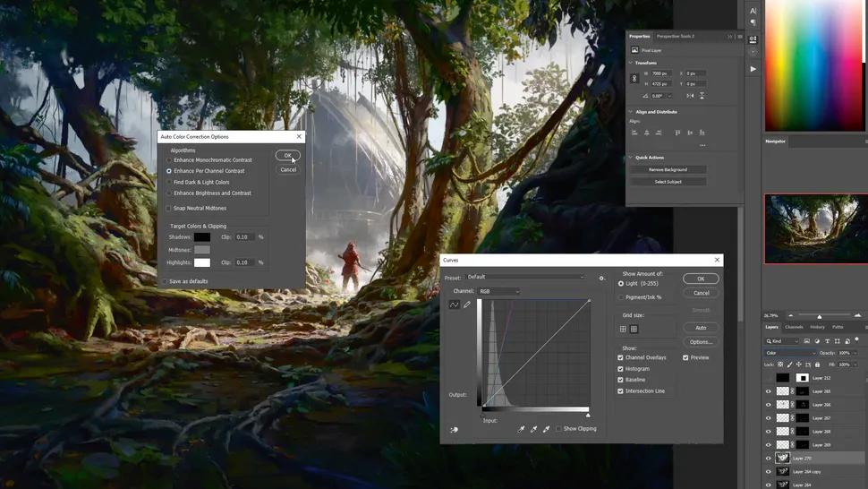The width and height of the screenshot is (868, 489).
Task: Select the Navigator panel tab
Action: point(775,142)
